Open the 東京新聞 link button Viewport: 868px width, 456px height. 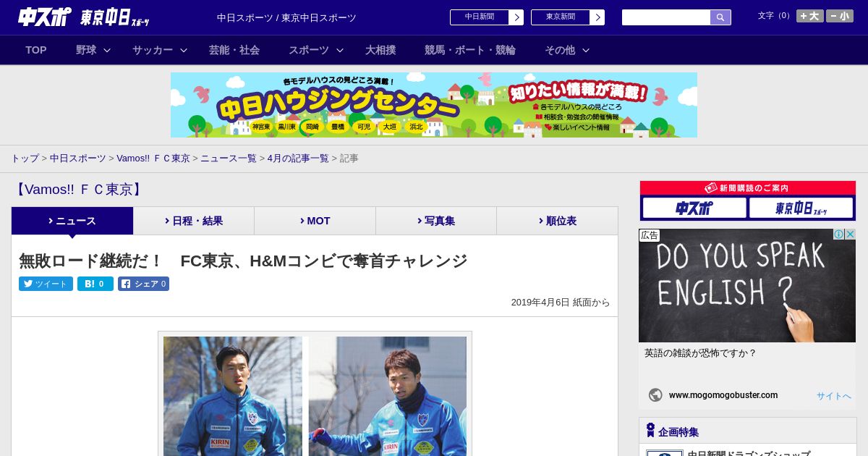pos(561,17)
